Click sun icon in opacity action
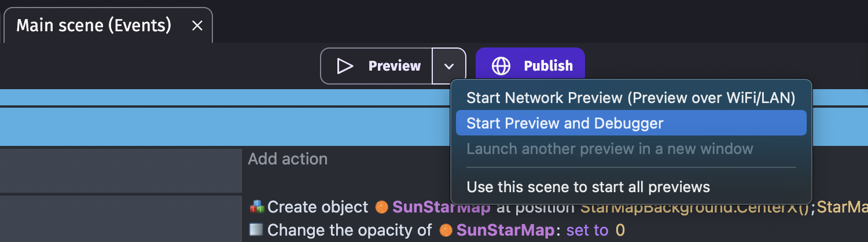The image size is (868, 242). tap(445, 230)
